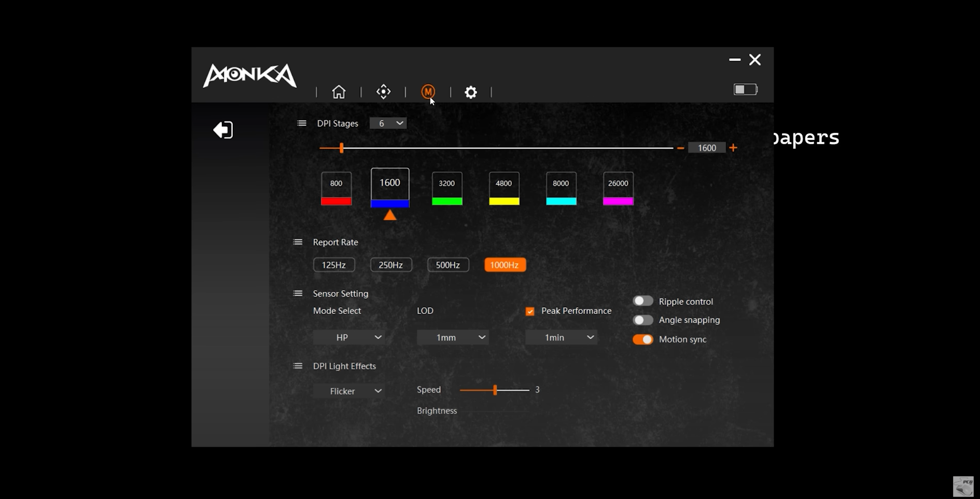Click the battery status indicator
Viewport: 980px width, 499px height.
pyautogui.click(x=745, y=90)
